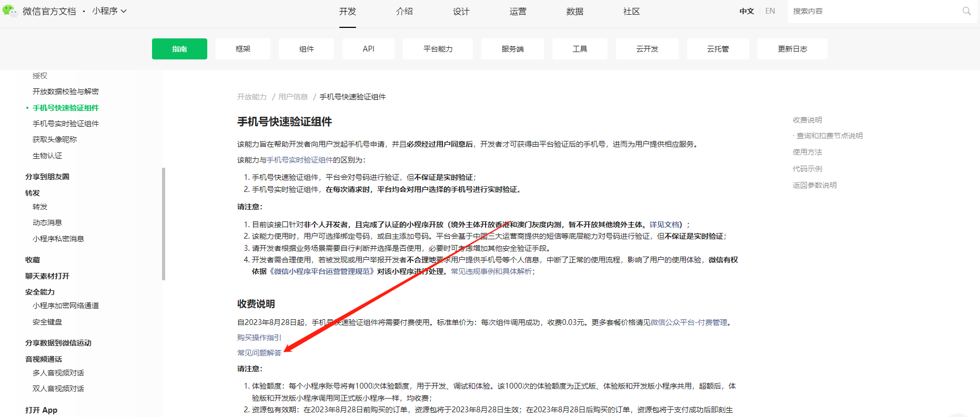Image resolution: width=980 pixels, height=417 pixels.
Task: Select 获取头像昵称 in sidebar
Action: (55, 139)
